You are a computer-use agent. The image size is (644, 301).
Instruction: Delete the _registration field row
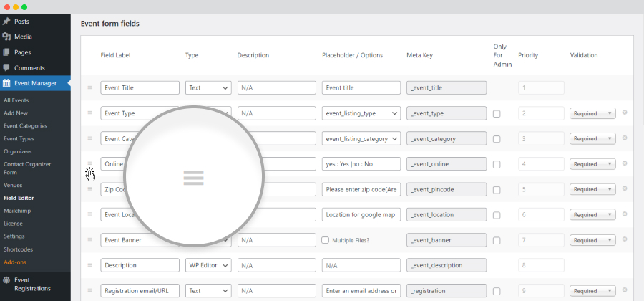[625, 290]
